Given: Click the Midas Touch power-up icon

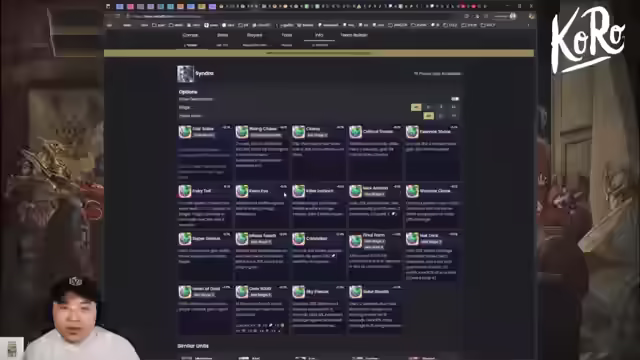Looking at the screenshot, I should pyautogui.click(x=242, y=238).
